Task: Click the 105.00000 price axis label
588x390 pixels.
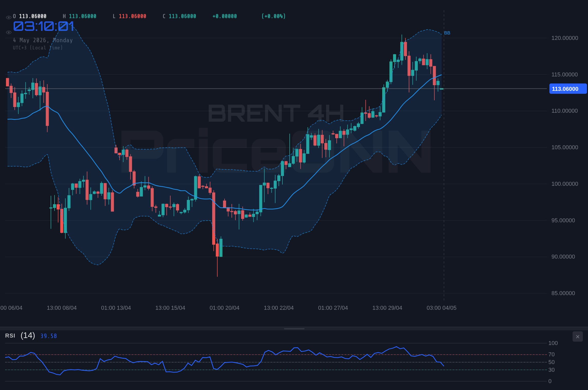Action: [x=565, y=147]
